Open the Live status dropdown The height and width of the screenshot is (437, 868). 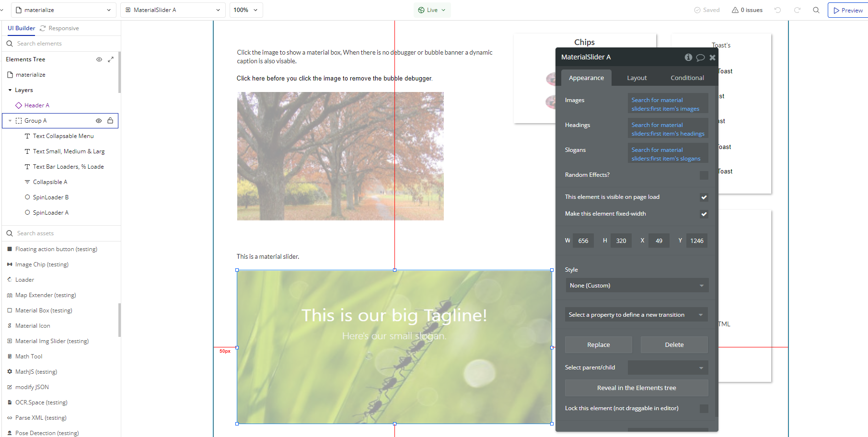coord(431,10)
